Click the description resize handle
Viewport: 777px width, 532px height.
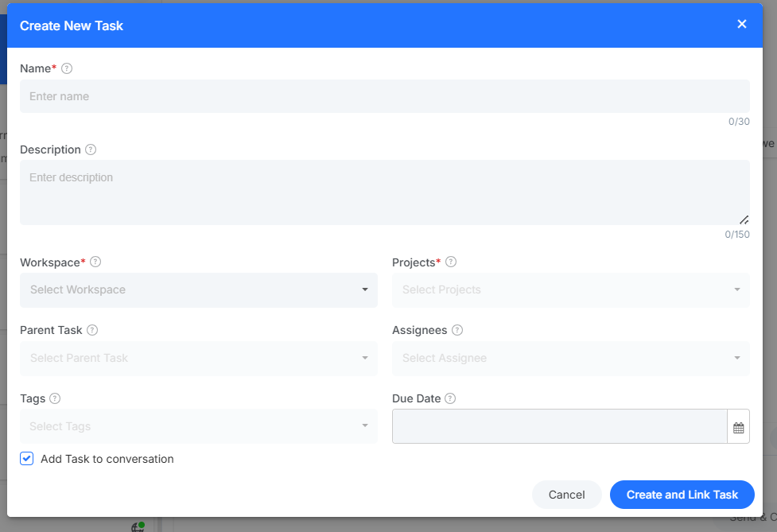(744, 219)
